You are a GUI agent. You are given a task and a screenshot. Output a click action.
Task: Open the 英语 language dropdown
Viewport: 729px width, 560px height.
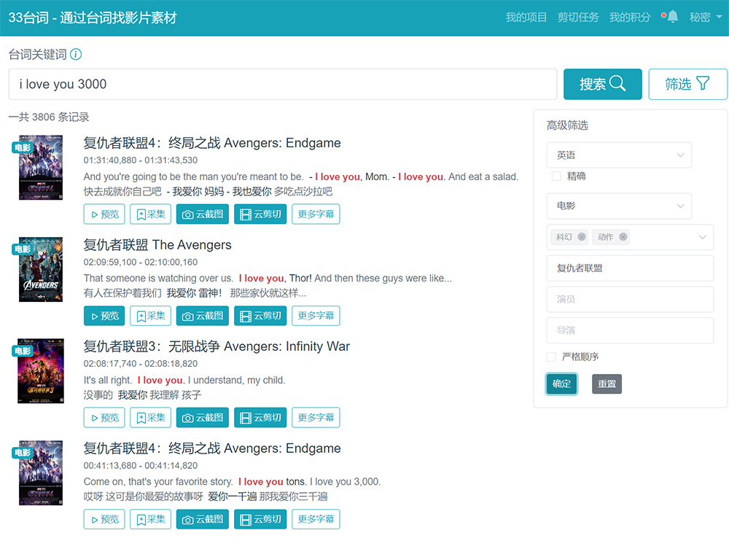tap(619, 155)
